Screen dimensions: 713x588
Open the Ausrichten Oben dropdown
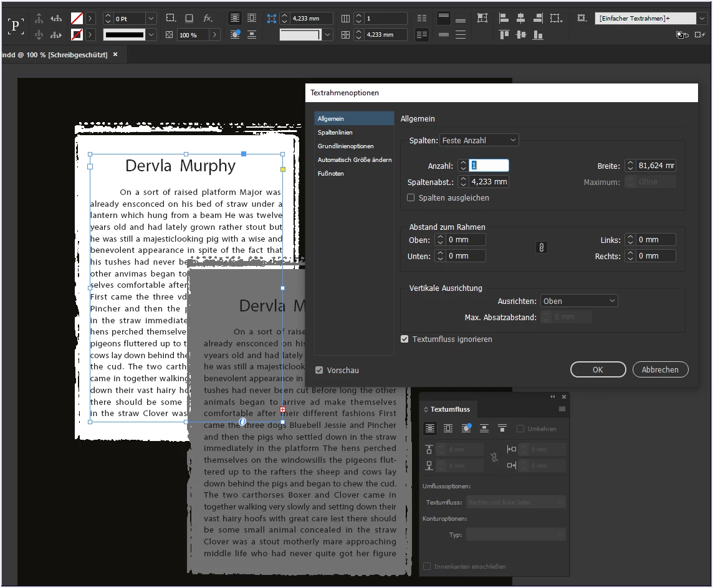click(x=579, y=301)
